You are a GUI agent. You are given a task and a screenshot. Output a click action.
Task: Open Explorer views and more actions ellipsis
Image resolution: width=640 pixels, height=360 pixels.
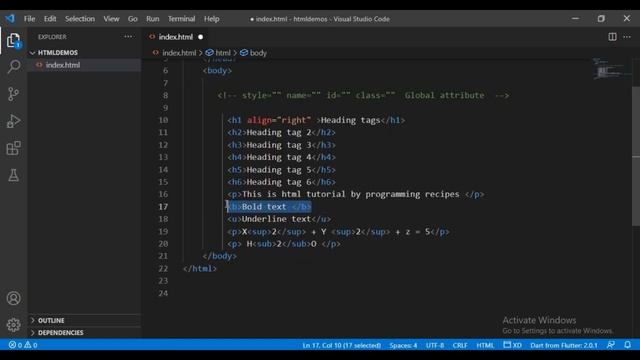coord(128,37)
